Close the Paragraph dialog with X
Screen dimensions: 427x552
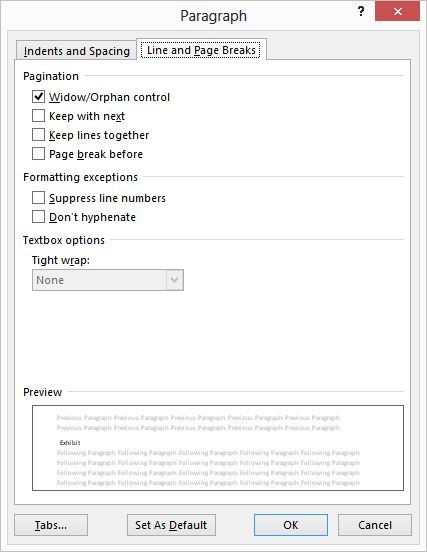coord(397,11)
